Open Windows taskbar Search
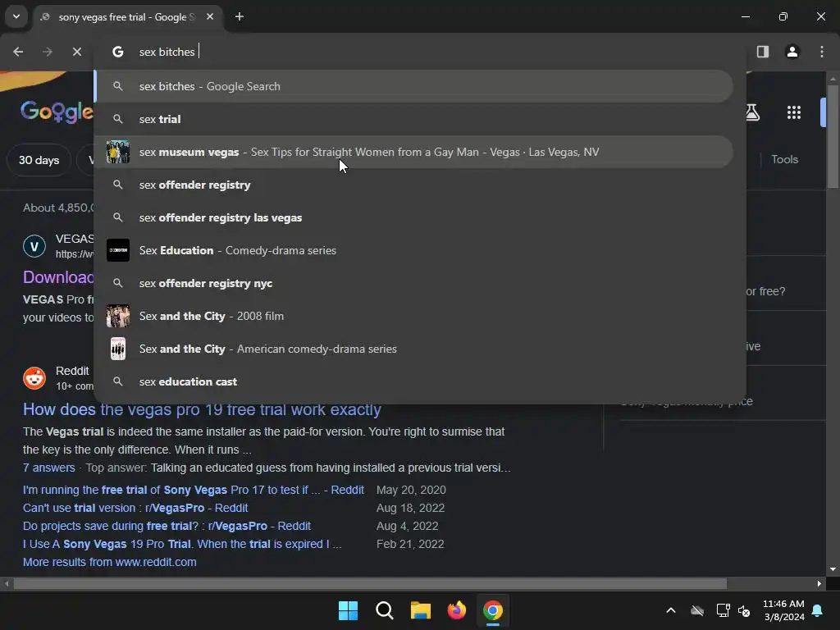This screenshot has width=840, height=630. (384, 610)
